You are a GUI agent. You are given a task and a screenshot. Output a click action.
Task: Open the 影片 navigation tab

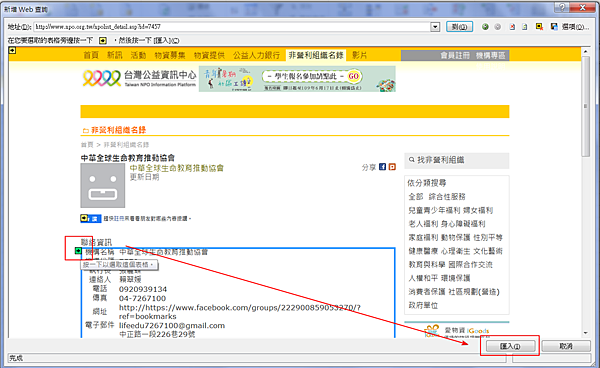359,55
